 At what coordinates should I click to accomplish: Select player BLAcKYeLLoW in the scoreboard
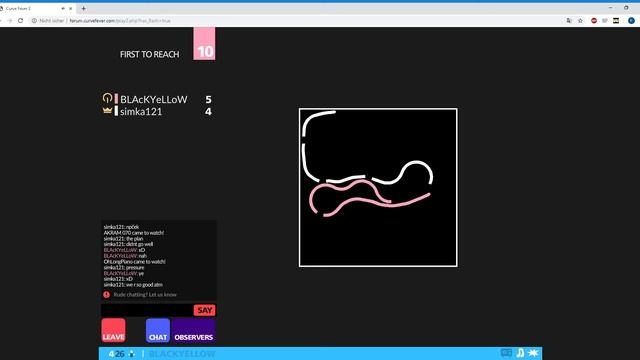coord(153,99)
